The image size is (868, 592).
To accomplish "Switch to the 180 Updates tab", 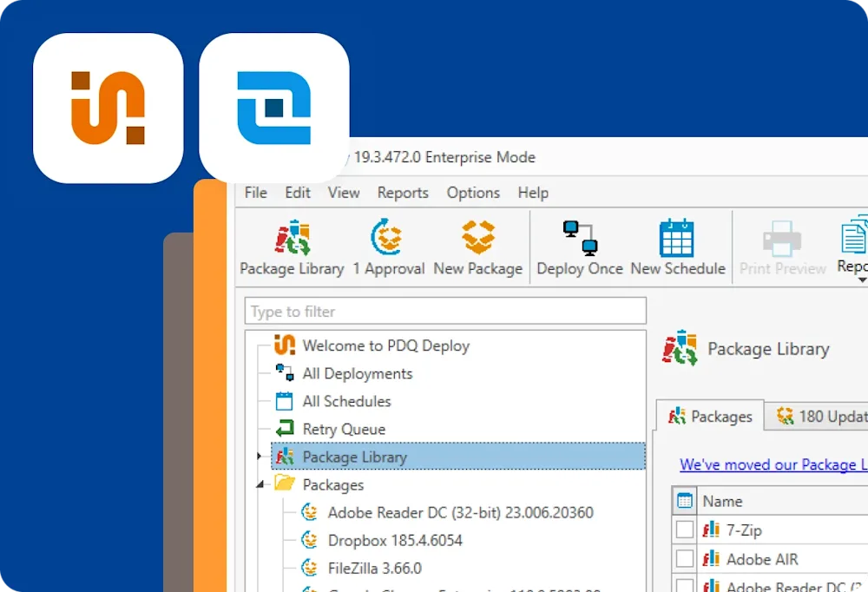I will click(817, 416).
